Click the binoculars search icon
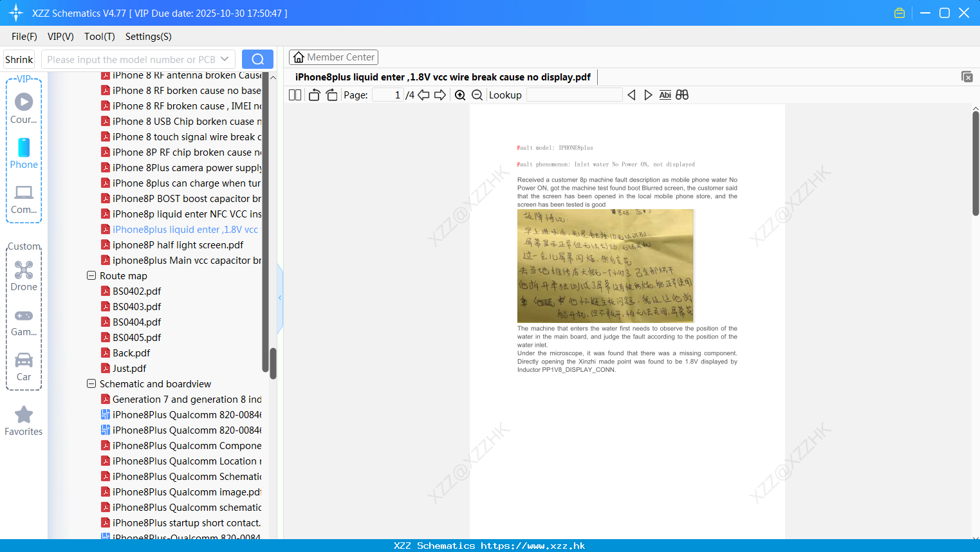This screenshot has height=552, width=980. pyautogui.click(x=682, y=95)
